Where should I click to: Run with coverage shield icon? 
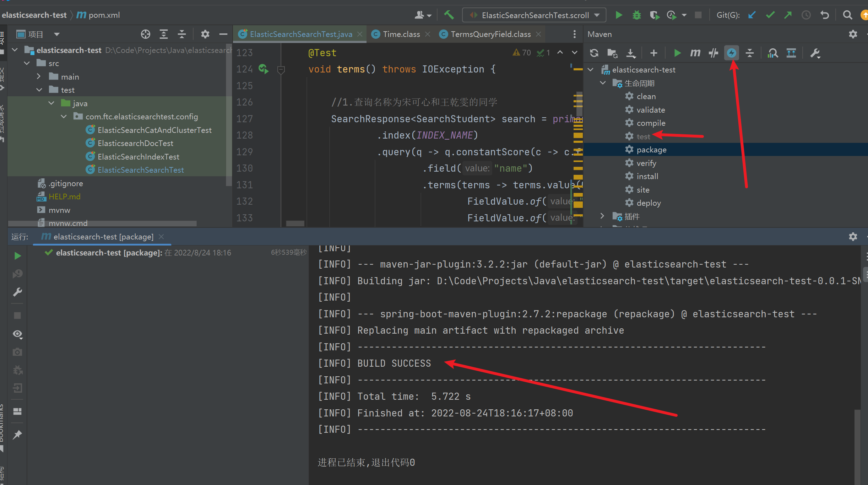click(655, 15)
